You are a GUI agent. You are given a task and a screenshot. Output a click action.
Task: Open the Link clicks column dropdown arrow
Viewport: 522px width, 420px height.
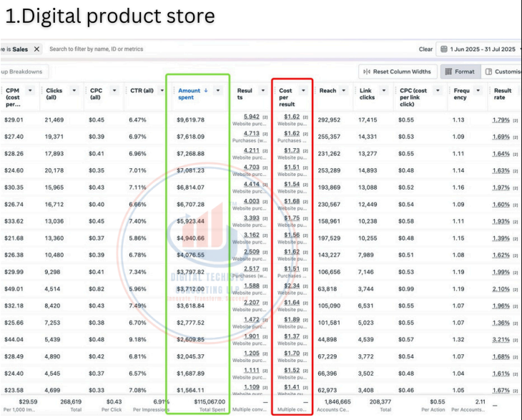pos(385,91)
